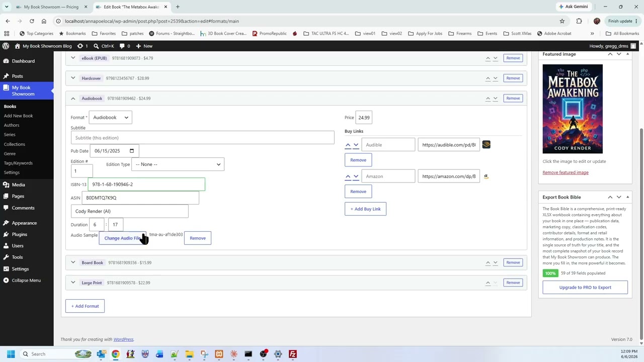Image resolution: width=644 pixels, height=362 pixels.
Task: Click the Plugins sidebar icon
Action: pos(6,234)
